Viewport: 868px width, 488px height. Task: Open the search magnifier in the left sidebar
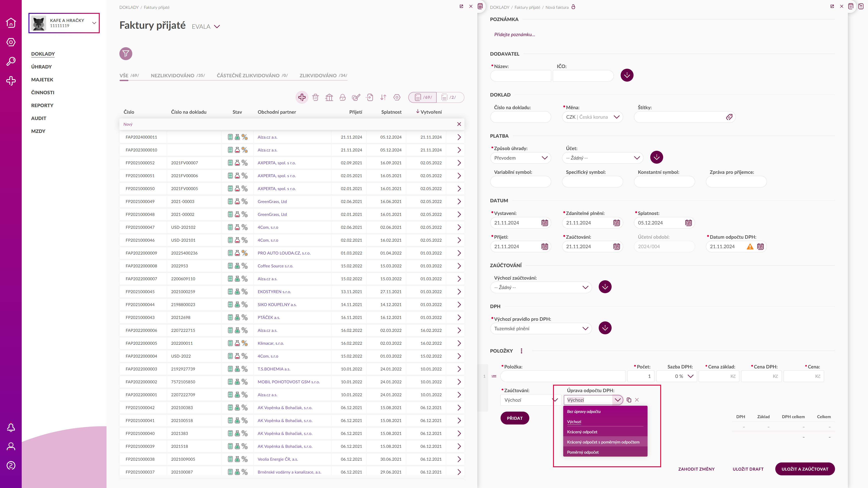11,61
